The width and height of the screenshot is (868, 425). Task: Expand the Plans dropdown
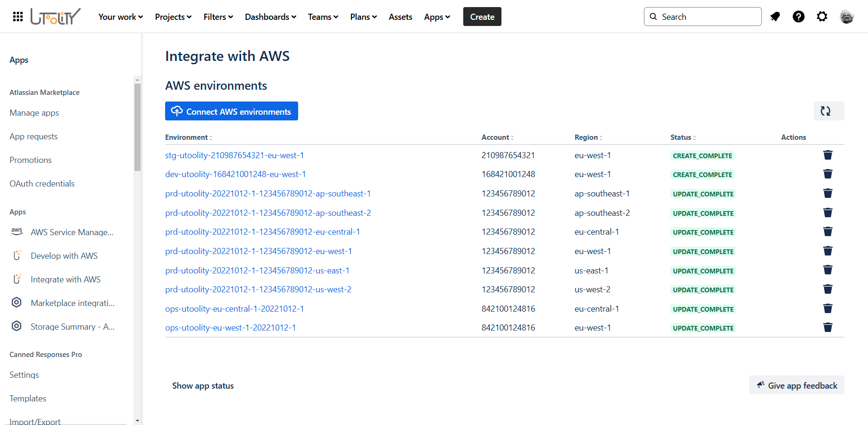point(364,17)
